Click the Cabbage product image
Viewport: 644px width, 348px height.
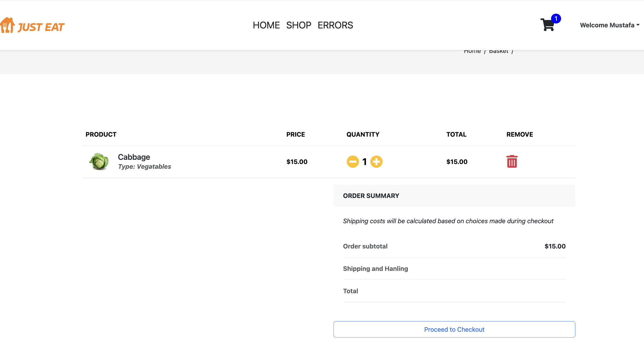(99, 161)
